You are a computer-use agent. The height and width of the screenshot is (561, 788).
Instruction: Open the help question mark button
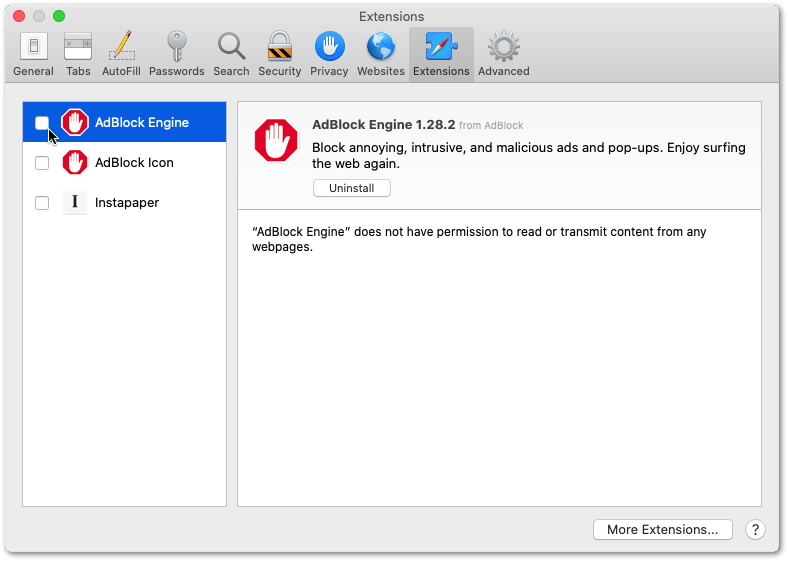click(755, 529)
